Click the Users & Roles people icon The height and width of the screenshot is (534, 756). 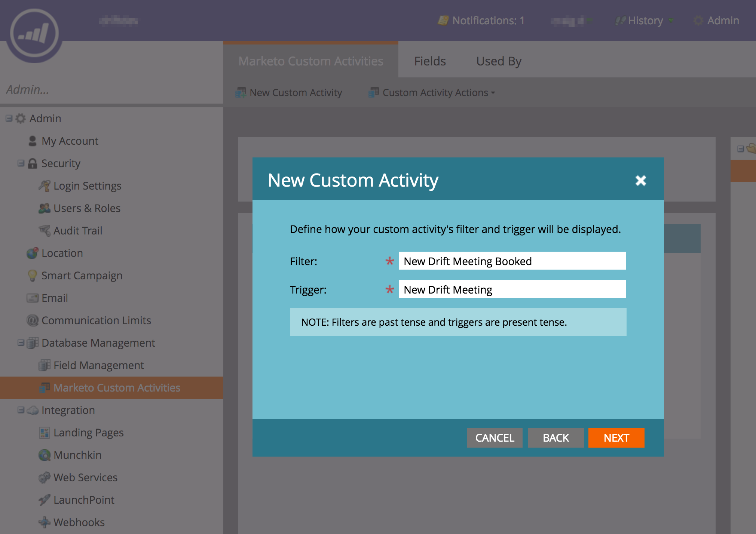[x=45, y=208]
